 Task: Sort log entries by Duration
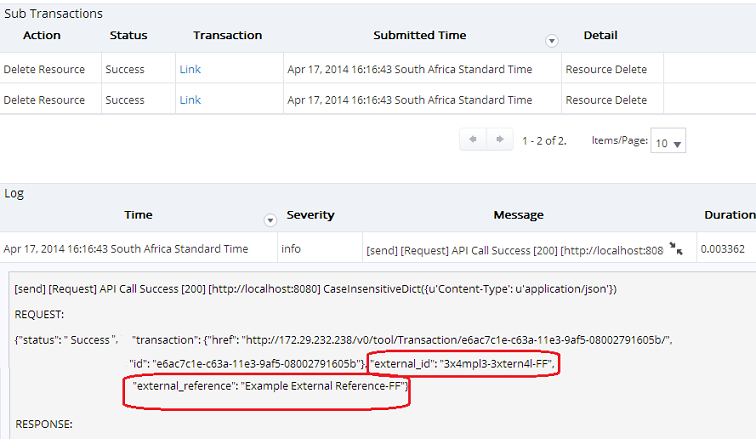728,215
